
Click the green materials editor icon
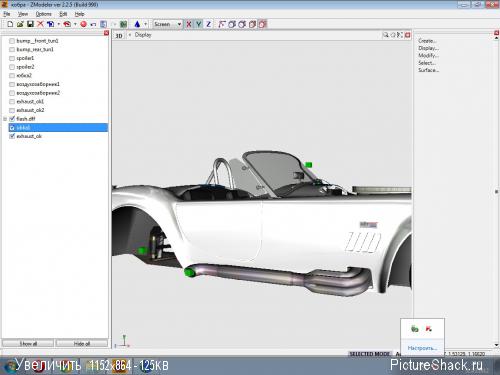click(x=124, y=24)
